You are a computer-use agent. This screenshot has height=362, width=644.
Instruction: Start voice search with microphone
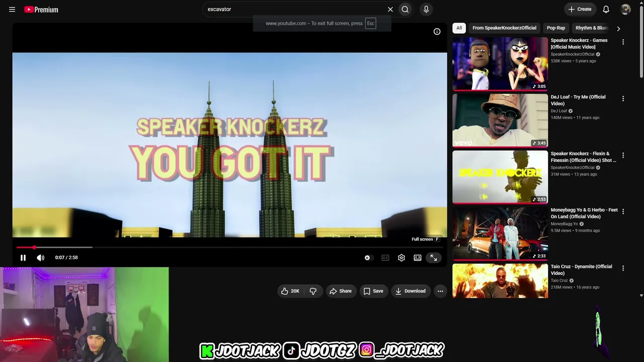pos(426,9)
